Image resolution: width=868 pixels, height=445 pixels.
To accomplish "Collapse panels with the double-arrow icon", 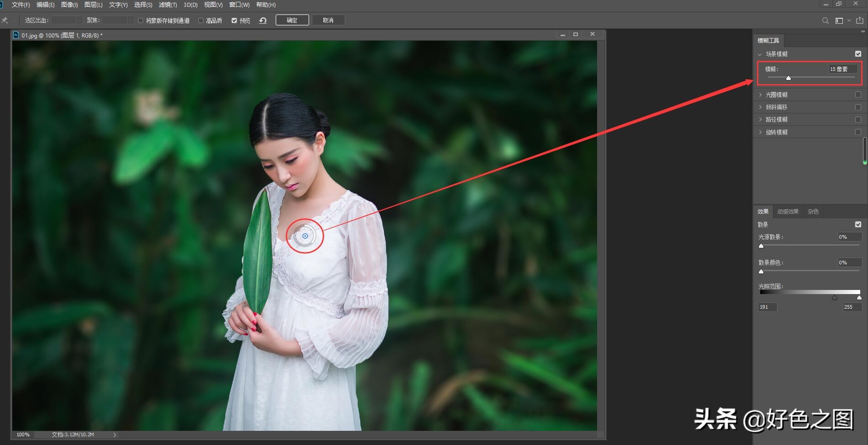I will pos(863,32).
